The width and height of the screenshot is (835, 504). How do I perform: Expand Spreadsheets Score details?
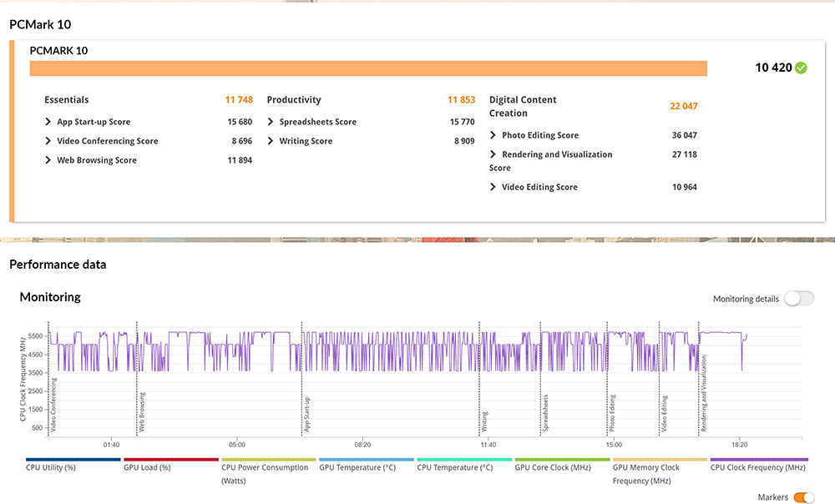pyautogui.click(x=271, y=122)
